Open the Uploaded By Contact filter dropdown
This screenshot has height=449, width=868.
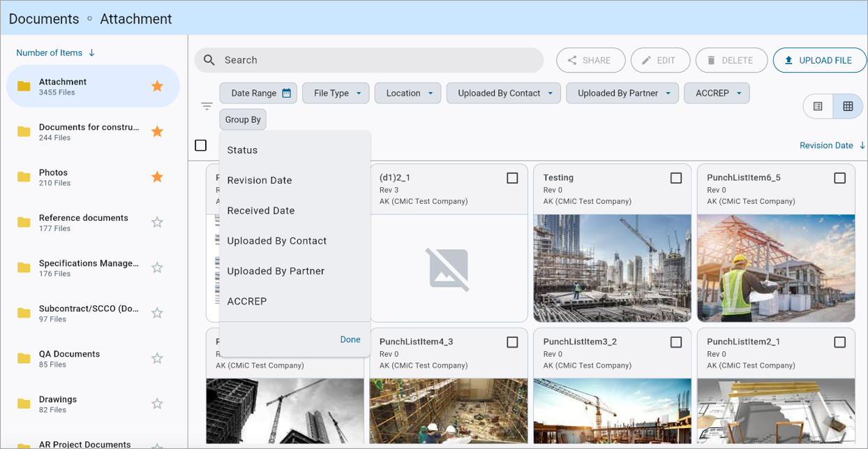504,93
